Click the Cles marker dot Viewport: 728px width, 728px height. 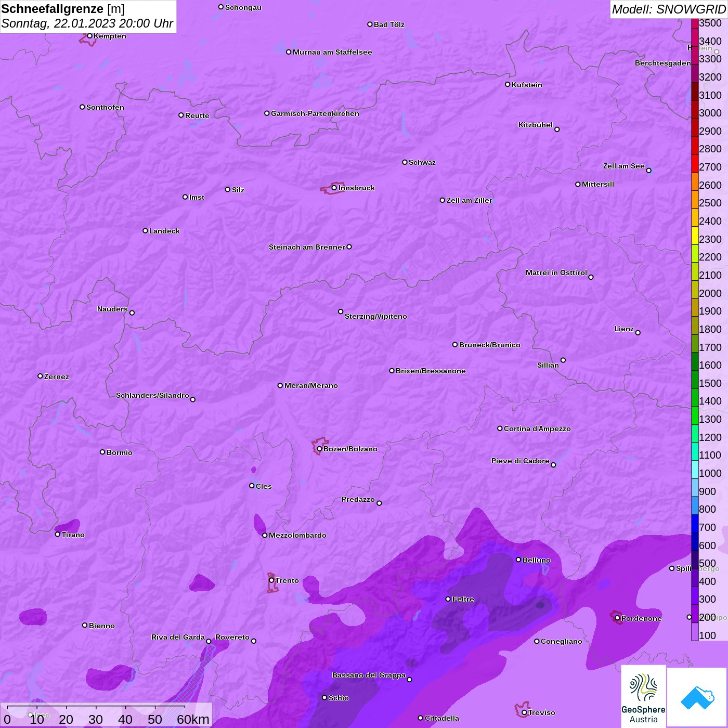tap(252, 486)
